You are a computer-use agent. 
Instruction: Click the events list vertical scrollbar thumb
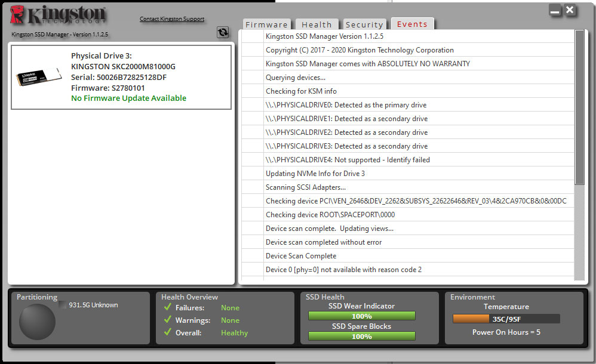(x=580, y=107)
